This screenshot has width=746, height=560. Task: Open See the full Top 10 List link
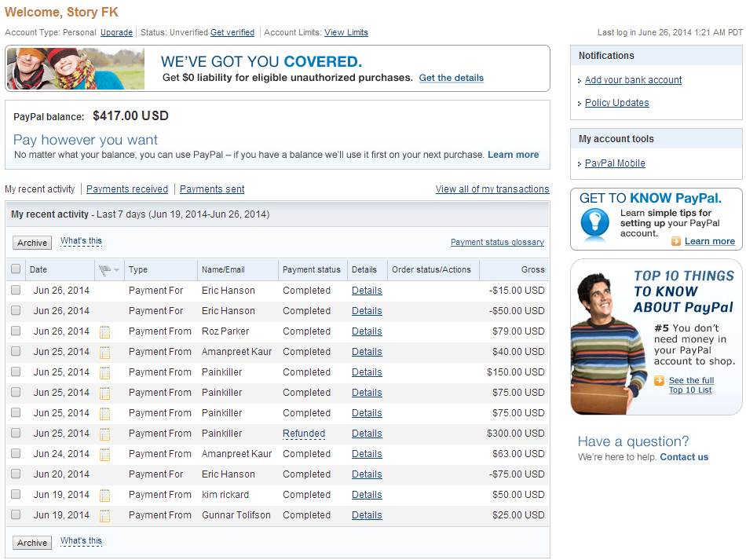pos(691,385)
